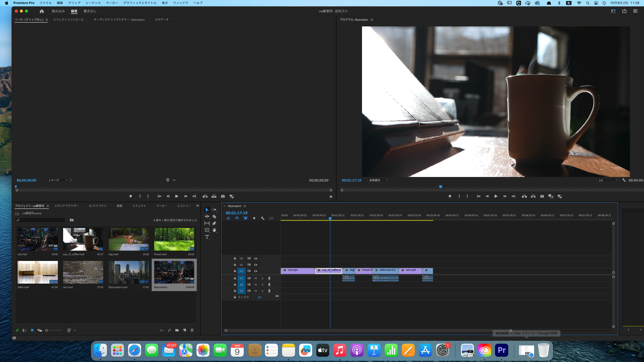Screen dimensions: 644x362
Task: Open the 1/2 playback resolution dropdown
Action: tap(608, 180)
